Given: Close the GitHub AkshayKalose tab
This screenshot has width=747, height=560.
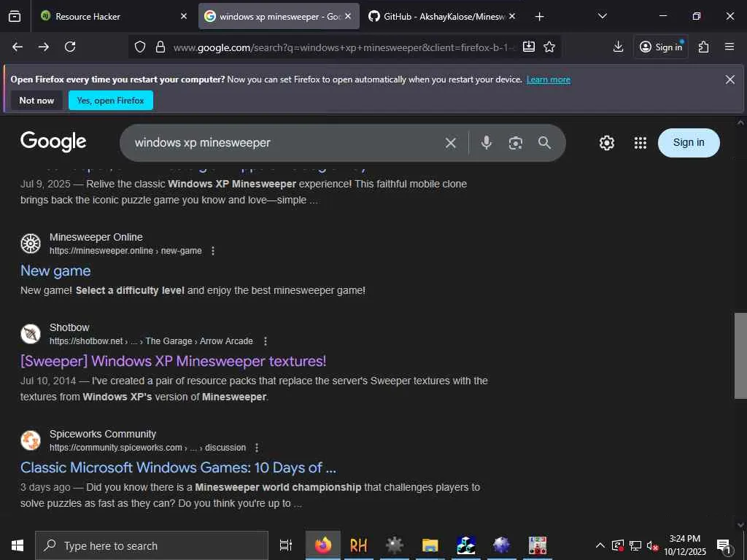Looking at the screenshot, I should click(512, 17).
